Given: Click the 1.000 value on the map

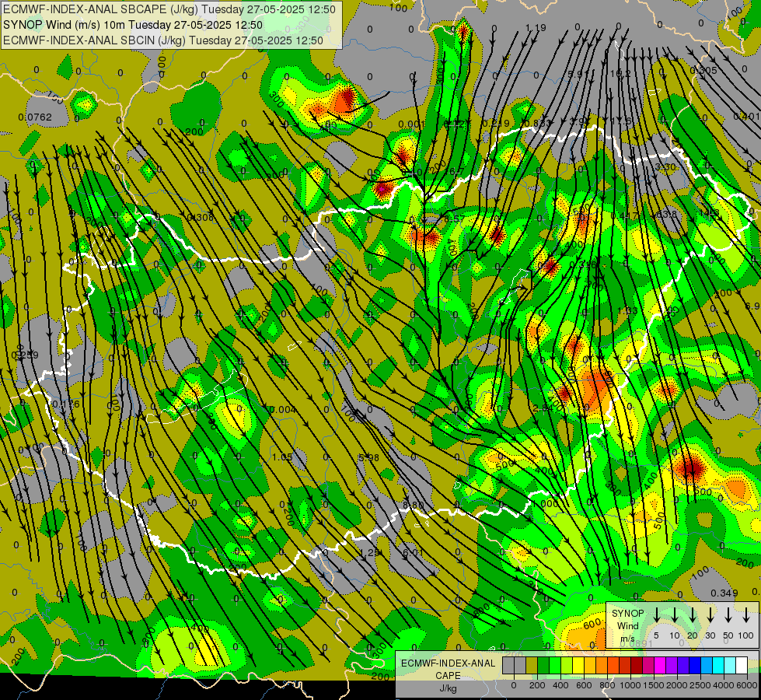Looking at the screenshot, I should coord(545,504).
